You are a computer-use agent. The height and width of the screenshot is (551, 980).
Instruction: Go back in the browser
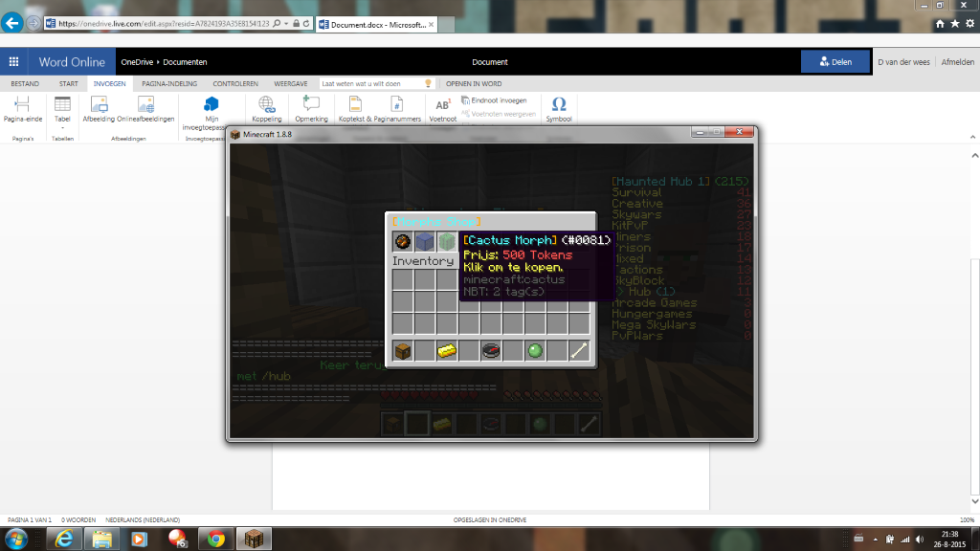11,23
